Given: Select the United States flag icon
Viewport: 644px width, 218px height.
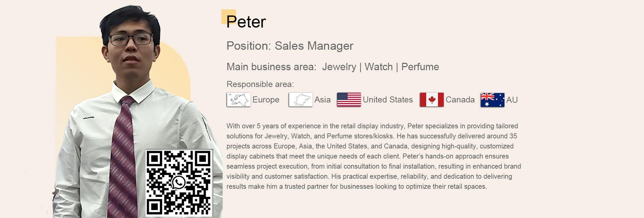Looking at the screenshot, I should click(x=349, y=100).
